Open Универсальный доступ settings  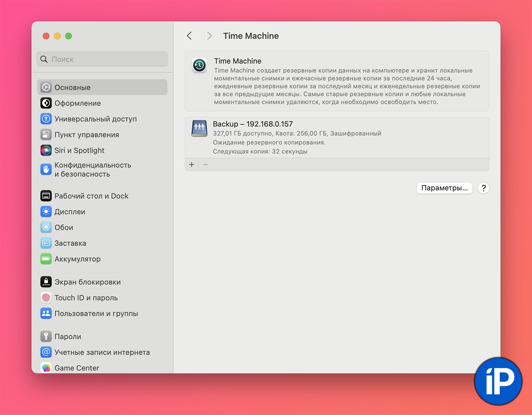[102, 119]
